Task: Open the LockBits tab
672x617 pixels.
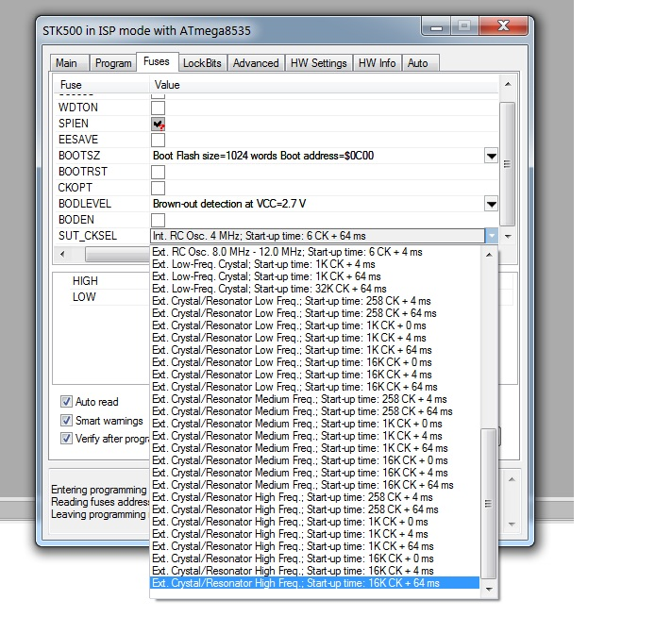Action: click(x=202, y=63)
